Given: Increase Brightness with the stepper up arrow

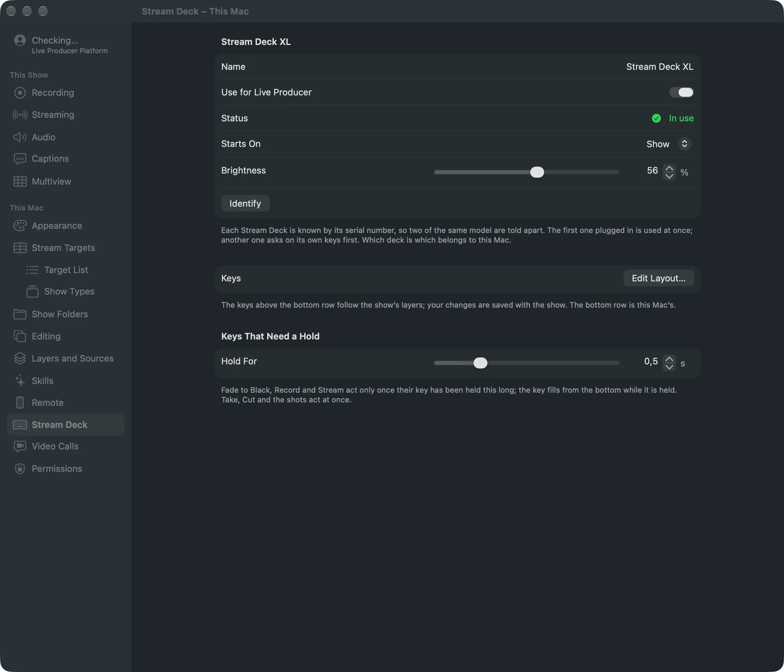Looking at the screenshot, I should pos(669,168).
